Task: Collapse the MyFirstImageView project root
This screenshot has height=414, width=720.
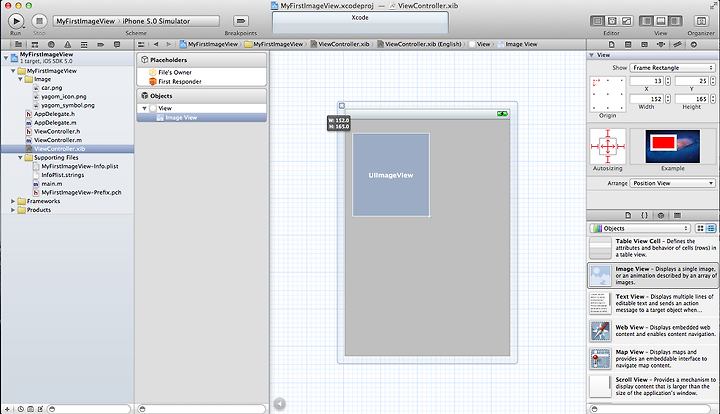Action: click(x=6, y=58)
